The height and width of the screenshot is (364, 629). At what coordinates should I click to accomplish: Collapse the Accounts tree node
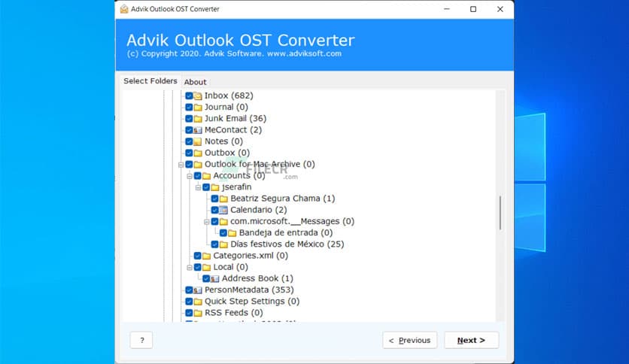pos(190,177)
